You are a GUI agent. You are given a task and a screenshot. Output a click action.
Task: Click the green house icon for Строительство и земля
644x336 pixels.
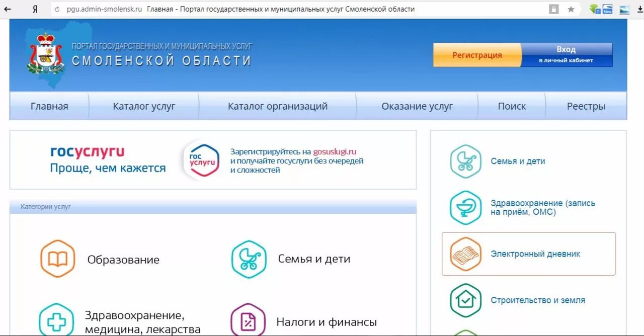(x=465, y=299)
